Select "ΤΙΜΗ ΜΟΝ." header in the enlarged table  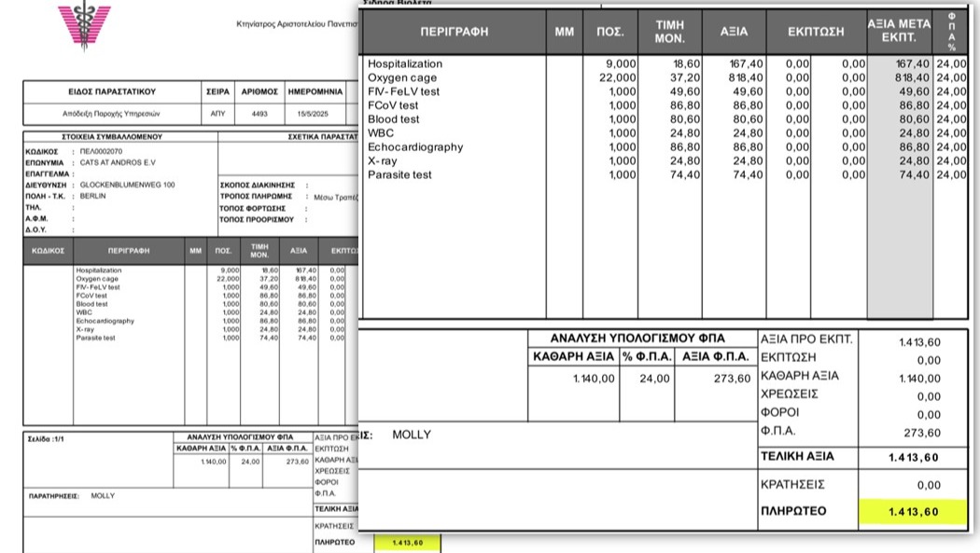[x=670, y=31]
